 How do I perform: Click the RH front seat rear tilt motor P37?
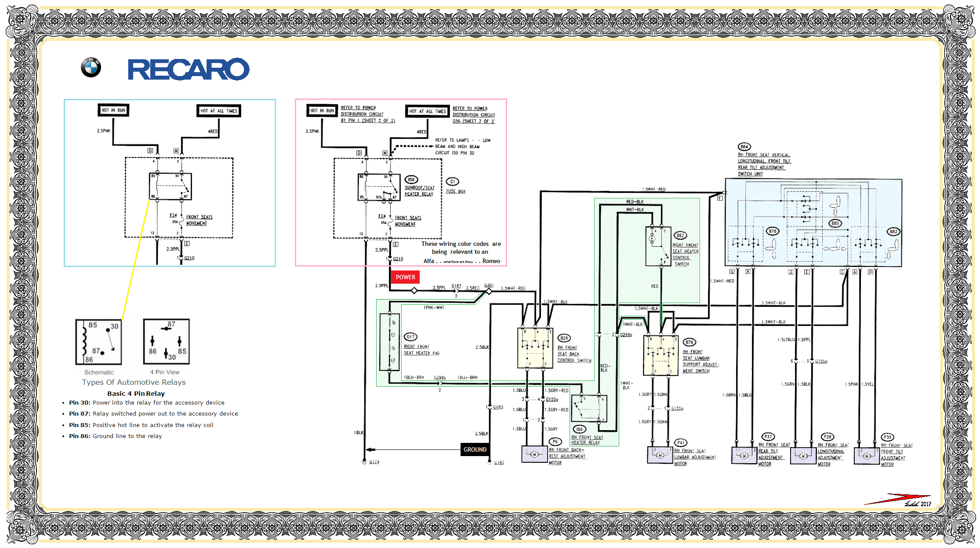coord(744,456)
